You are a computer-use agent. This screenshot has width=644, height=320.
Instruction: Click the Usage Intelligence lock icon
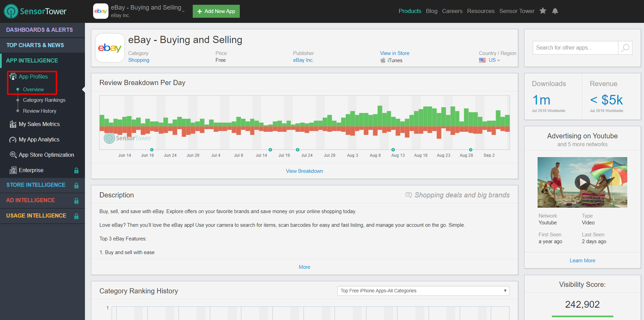(76, 216)
